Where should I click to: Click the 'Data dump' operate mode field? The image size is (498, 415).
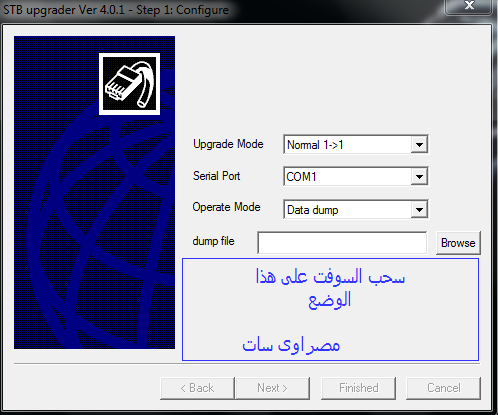[x=356, y=210]
